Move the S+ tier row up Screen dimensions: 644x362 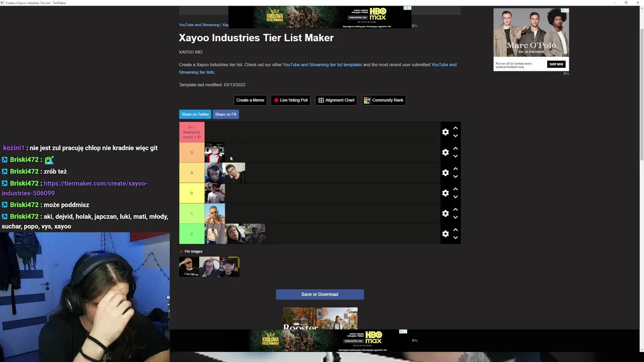pyautogui.click(x=455, y=128)
